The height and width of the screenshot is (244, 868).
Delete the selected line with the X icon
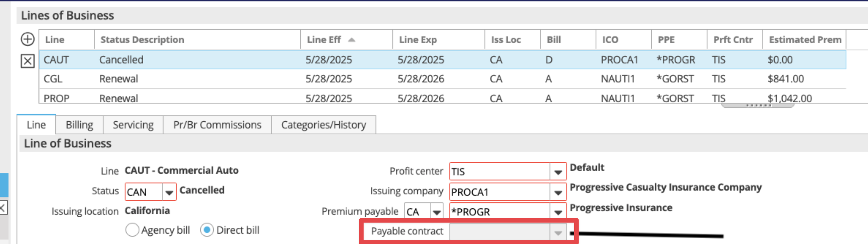[x=28, y=61]
